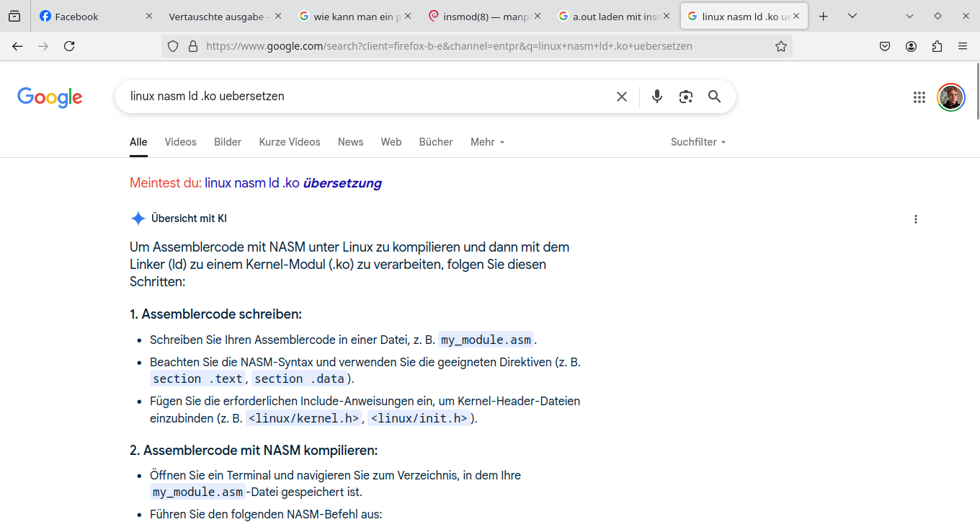Switch to the 'Bilder' search category
This screenshot has height=522, width=980.
point(227,142)
